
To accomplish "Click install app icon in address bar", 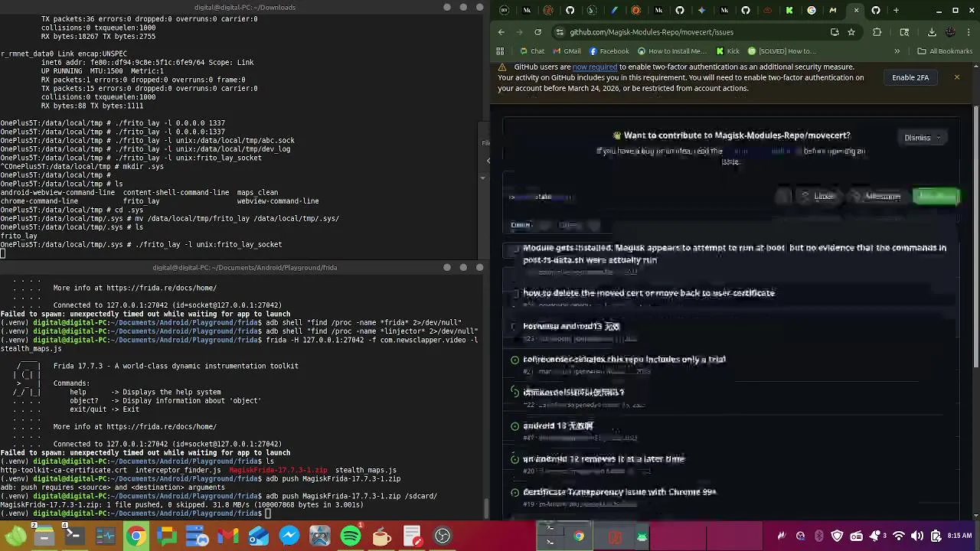I will (835, 32).
